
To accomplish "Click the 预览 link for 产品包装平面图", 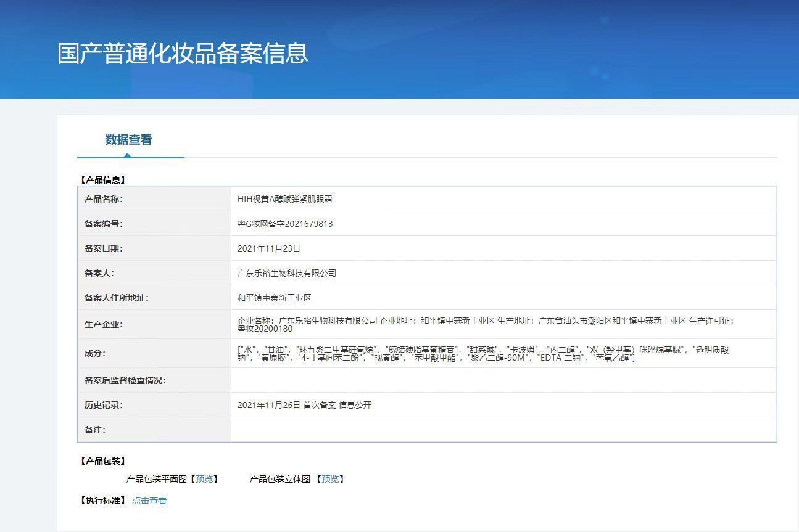I will tap(204, 479).
